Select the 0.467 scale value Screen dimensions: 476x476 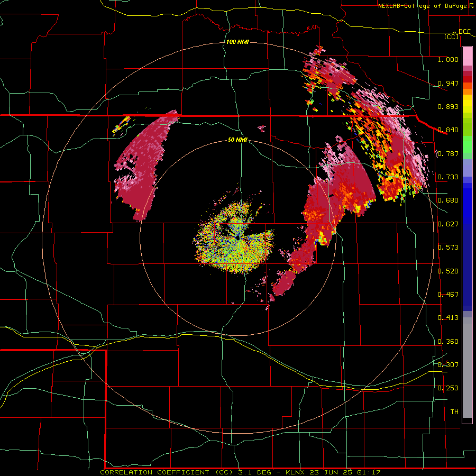tap(448, 295)
